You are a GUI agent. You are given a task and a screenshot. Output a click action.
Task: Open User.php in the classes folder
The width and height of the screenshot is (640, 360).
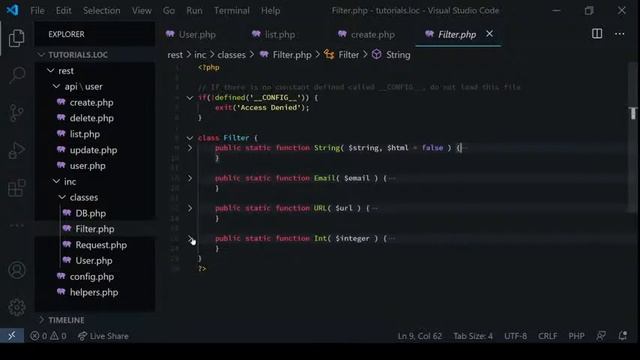point(93,261)
